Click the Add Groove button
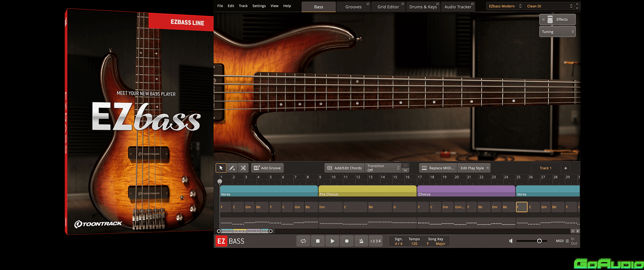This screenshot has width=644, height=270. [x=267, y=168]
